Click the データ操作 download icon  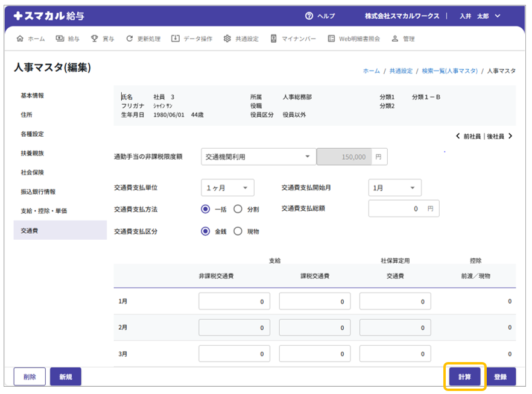tap(176, 39)
